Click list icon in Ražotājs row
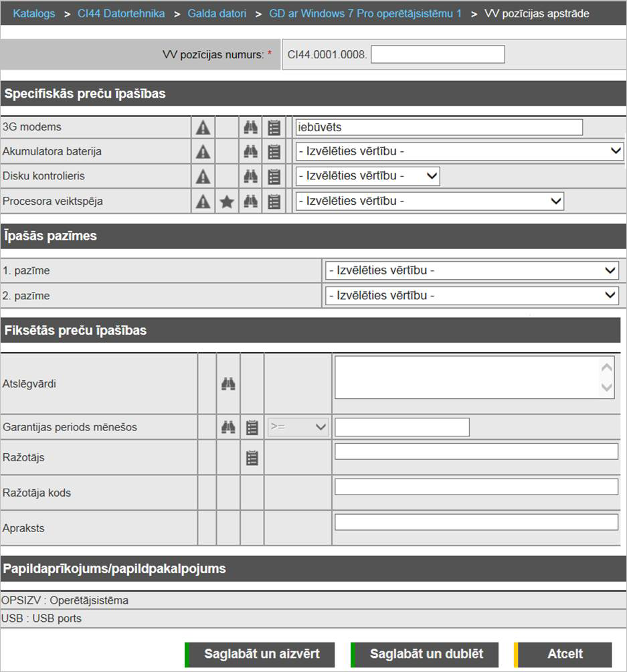 pos(252,458)
